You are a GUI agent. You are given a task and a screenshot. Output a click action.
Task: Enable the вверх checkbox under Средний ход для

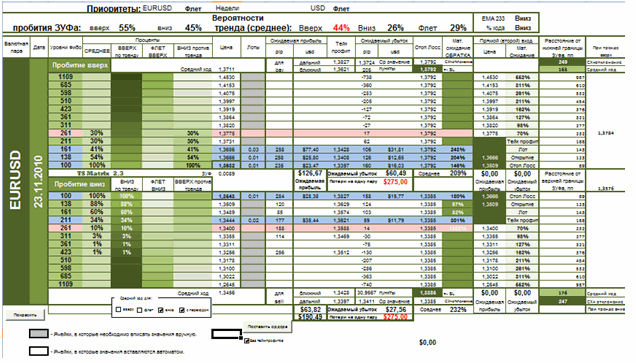coord(118,310)
